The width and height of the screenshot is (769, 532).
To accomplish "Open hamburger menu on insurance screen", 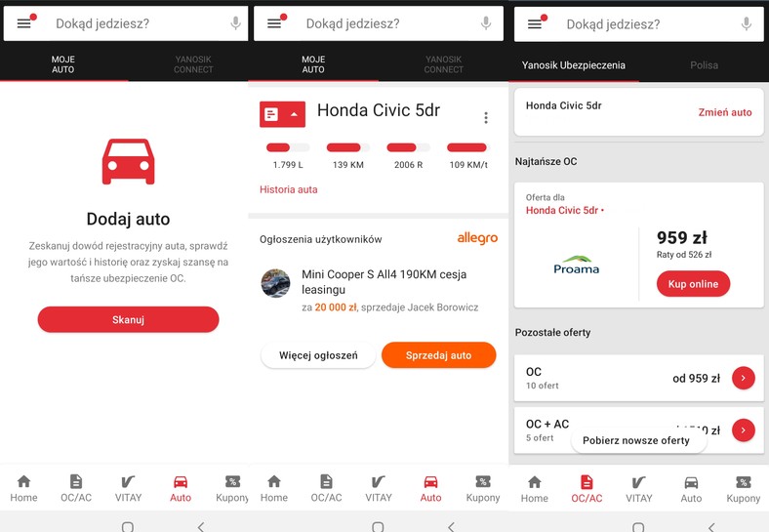I will click(535, 23).
